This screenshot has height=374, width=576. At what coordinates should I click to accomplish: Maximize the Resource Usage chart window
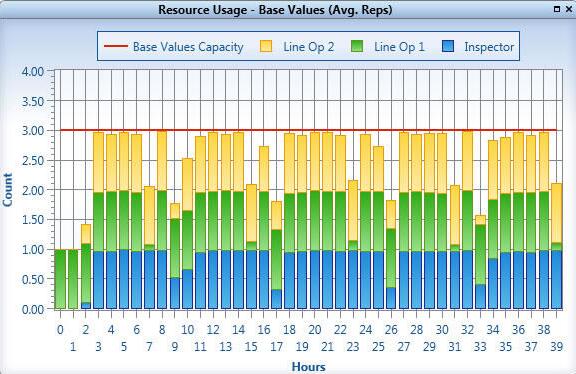(557, 9)
